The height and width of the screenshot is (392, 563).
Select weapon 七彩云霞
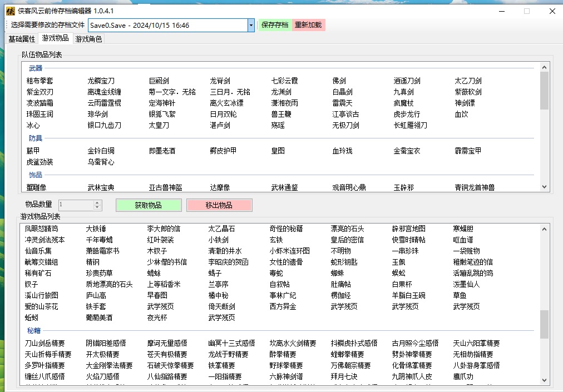pyautogui.click(x=285, y=81)
